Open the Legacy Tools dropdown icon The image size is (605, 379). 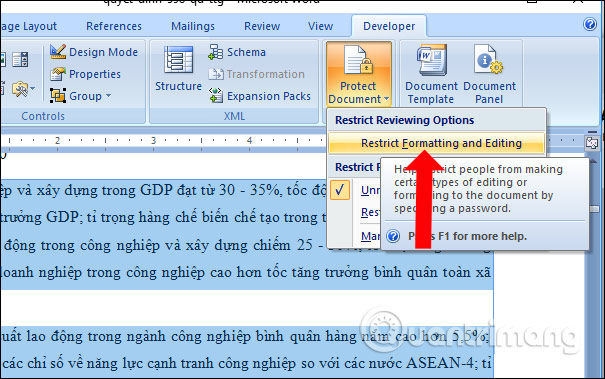[x=23, y=89]
